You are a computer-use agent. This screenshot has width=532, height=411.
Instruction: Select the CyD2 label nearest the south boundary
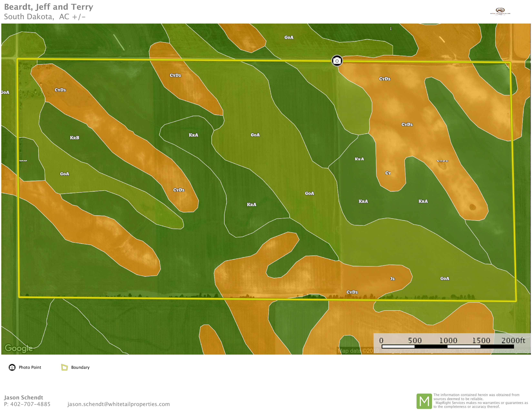352,292
